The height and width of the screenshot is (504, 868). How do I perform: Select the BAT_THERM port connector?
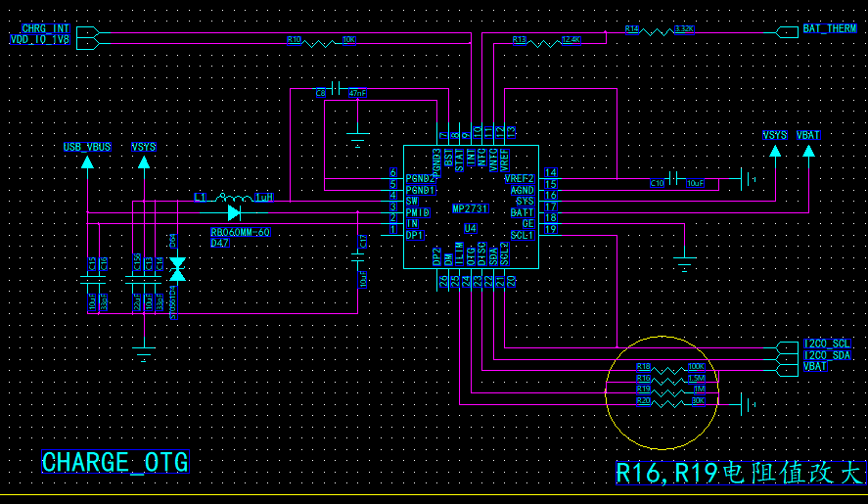787,31
